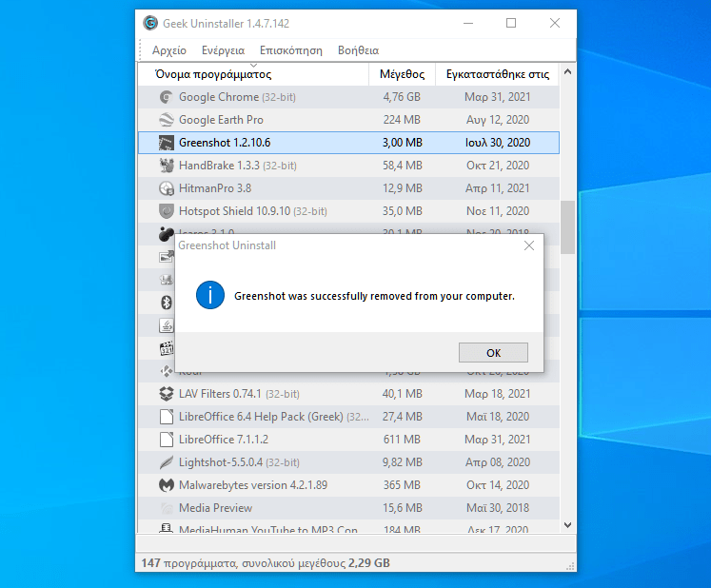Click the LibreOffice 7.1.1.2 document icon
Viewport: 711px width, 588px height.
click(167, 440)
